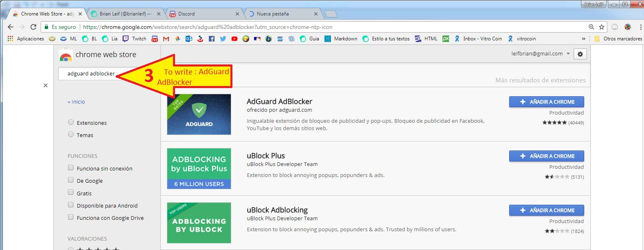Show hidden bookmarks with the chevron
The width and height of the screenshot is (644, 250).
click(583, 39)
